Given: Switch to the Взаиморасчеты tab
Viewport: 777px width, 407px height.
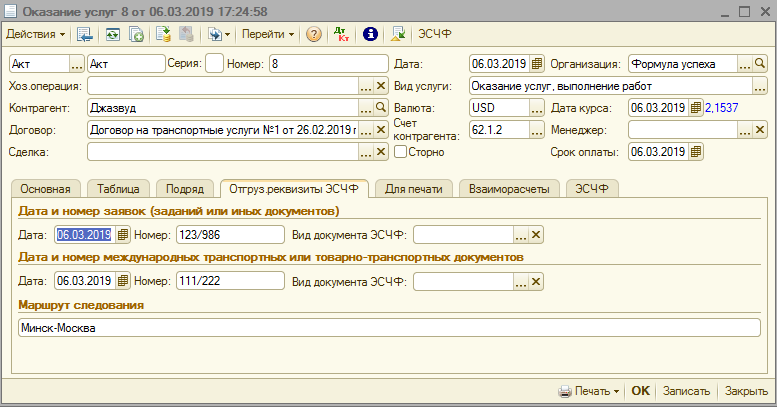Looking at the screenshot, I should point(509,189).
